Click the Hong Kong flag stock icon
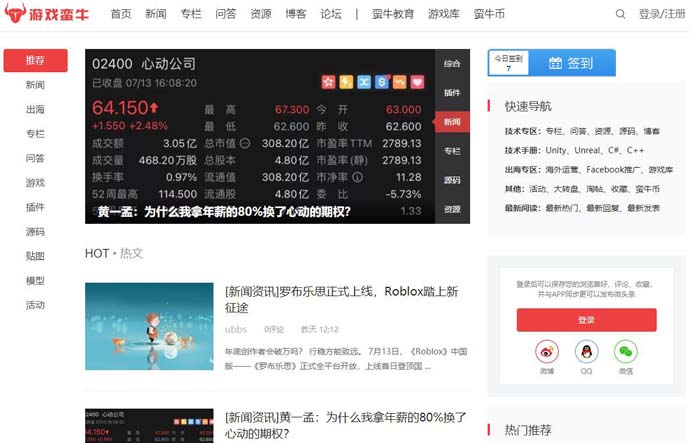The width and height of the screenshot is (690, 443). pos(328,82)
